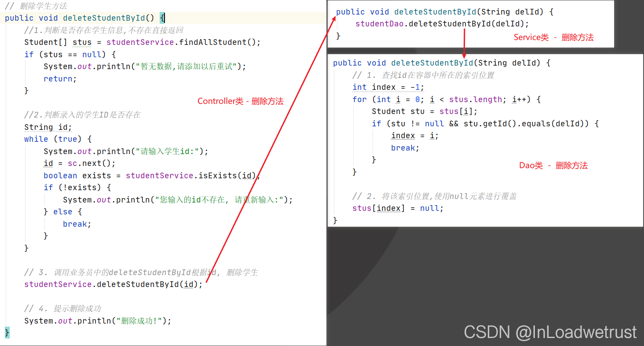Click the "index = i;" assignment
Viewport: 644px width, 346px height.
(415, 136)
